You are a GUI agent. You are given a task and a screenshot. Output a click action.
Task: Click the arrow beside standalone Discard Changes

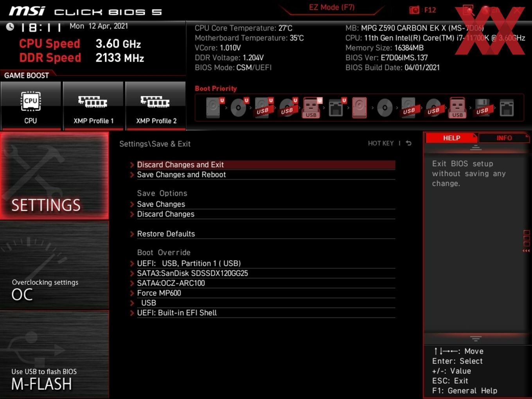tap(132, 214)
